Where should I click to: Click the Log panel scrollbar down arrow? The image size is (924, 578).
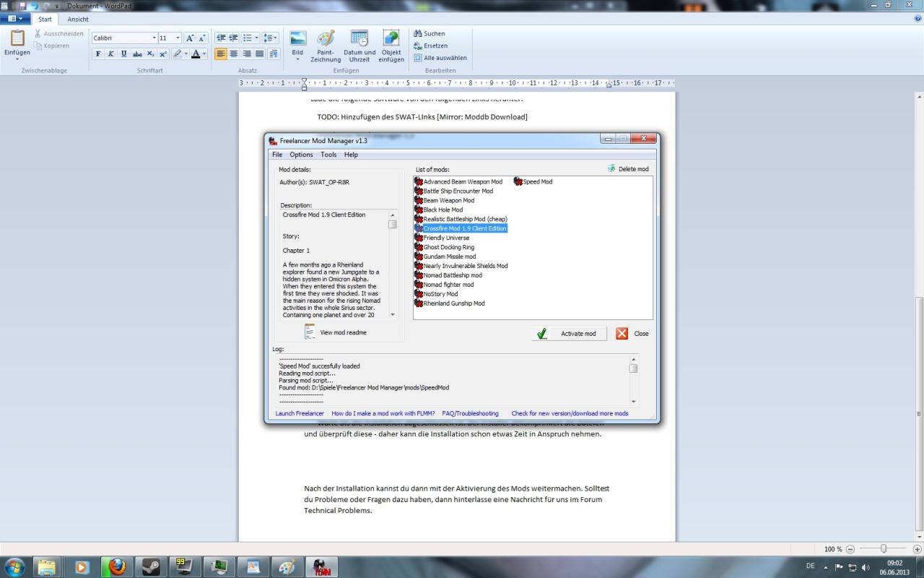click(x=634, y=402)
